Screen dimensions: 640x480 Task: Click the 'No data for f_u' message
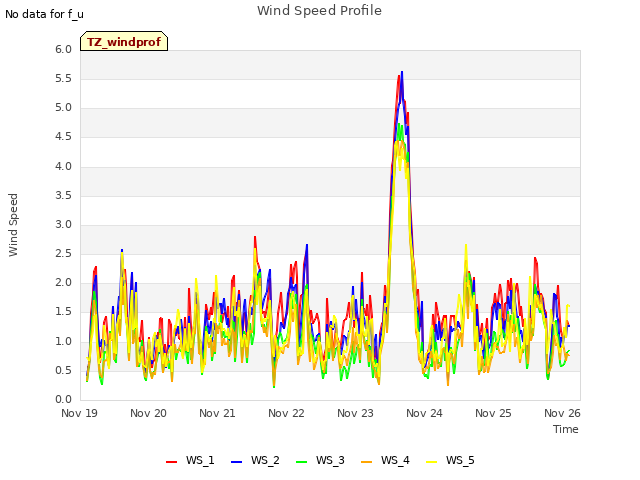pos(44,14)
